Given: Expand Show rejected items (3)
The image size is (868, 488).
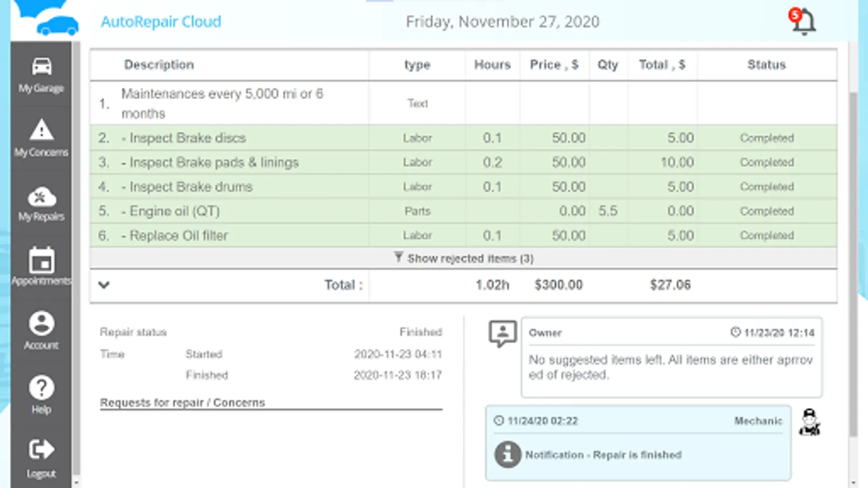Looking at the screenshot, I should (x=464, y=259).
